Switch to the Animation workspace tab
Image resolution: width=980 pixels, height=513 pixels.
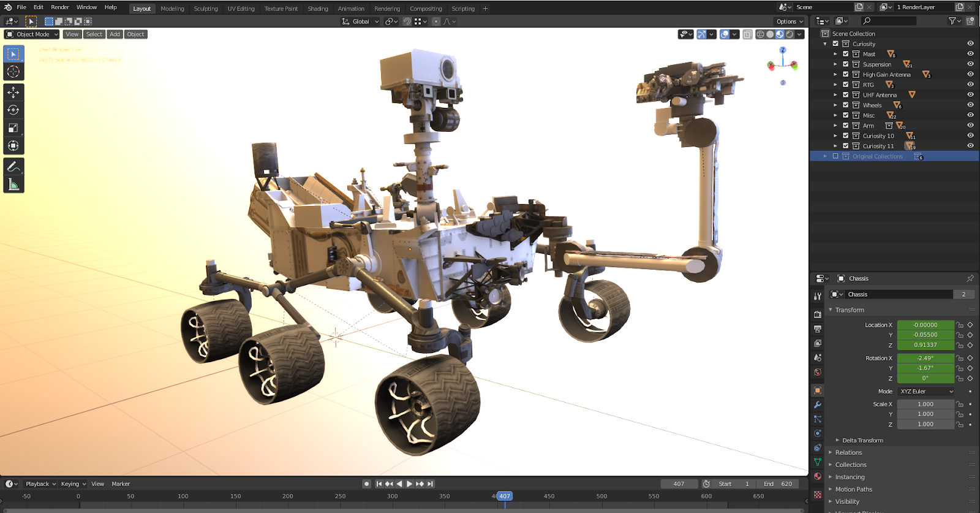tap(351, 9)
